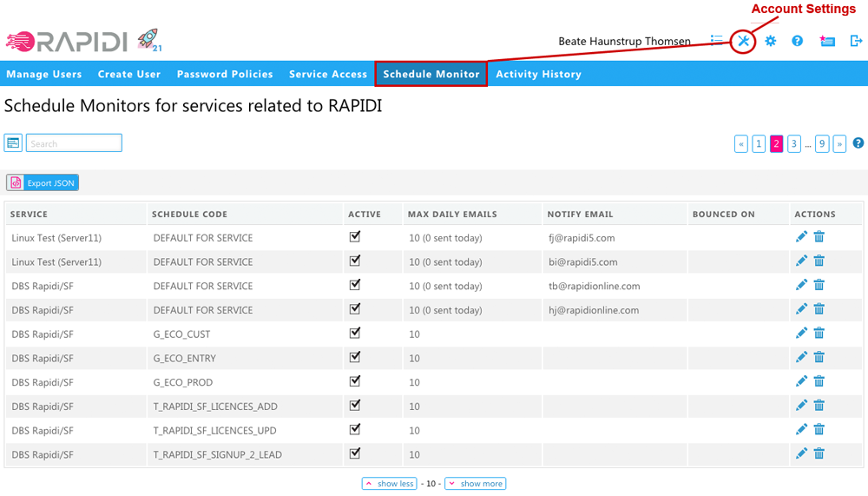Screen dimensions: 868x496
Task: Edit the G_ECO_CUST schedule row
Action: tap(801, 334)
